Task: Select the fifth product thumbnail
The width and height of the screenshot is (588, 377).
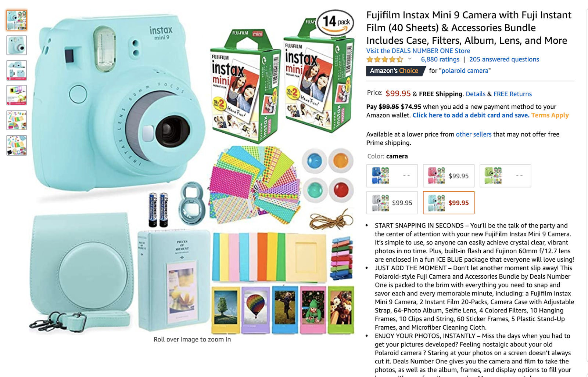Action: [x=17, y=120]
